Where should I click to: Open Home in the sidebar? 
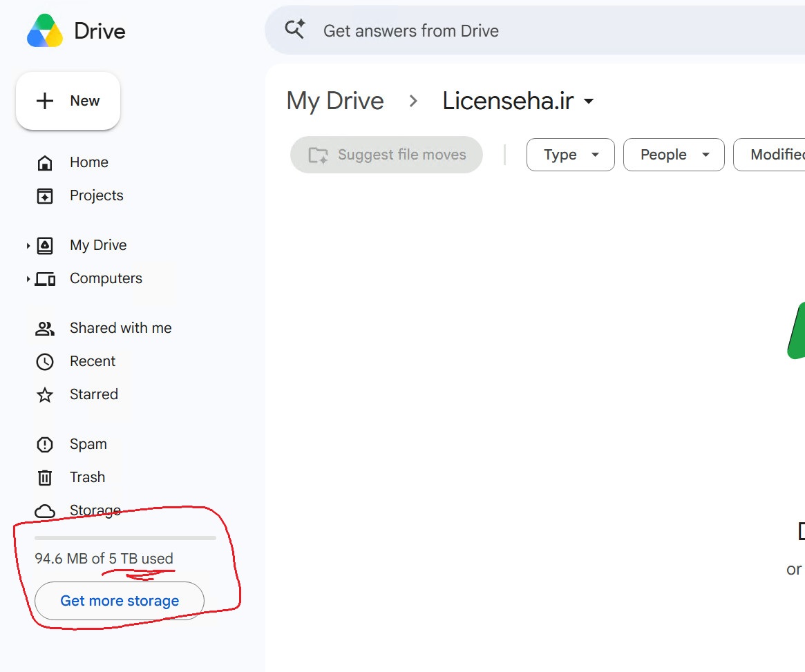pos(89,162)
